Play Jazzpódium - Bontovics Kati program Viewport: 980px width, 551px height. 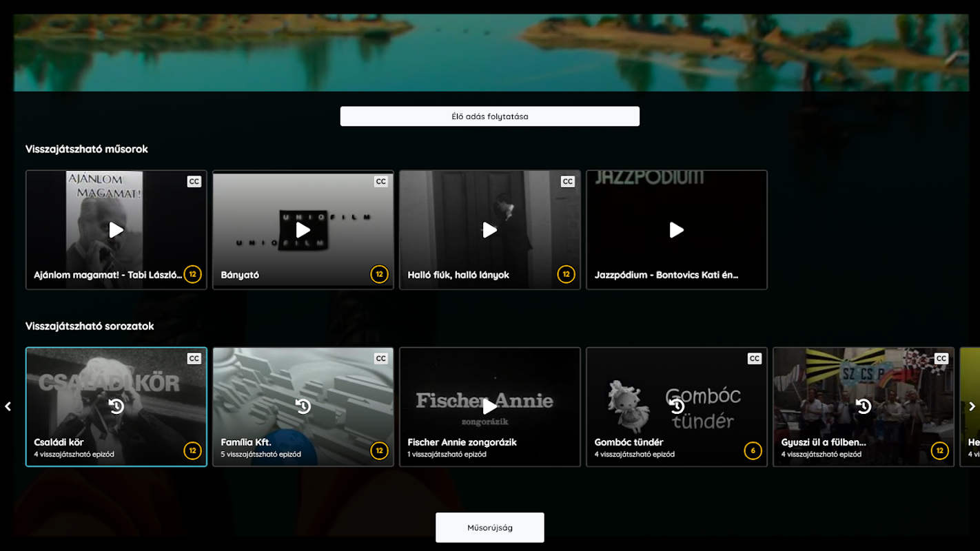(x=677, y=230)
